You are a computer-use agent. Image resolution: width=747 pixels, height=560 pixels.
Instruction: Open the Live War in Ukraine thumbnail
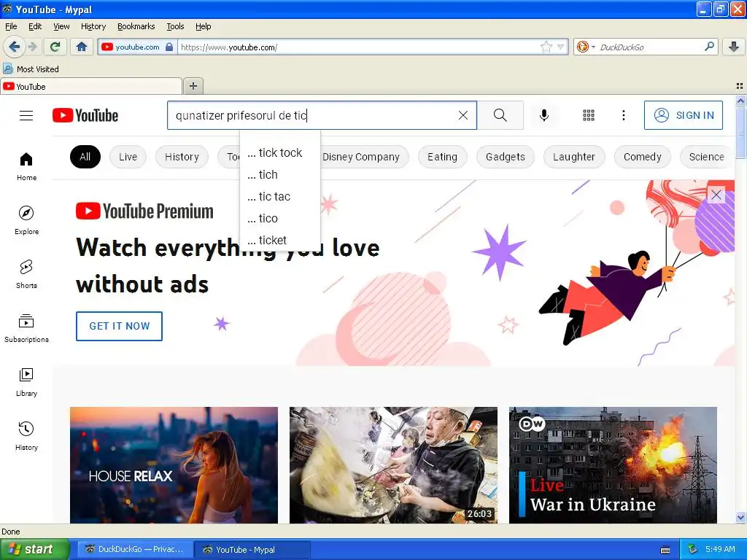point(613,464)
